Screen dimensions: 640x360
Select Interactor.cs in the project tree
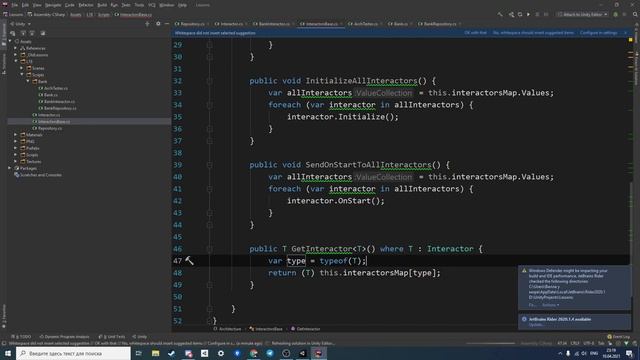pos(49,115)
